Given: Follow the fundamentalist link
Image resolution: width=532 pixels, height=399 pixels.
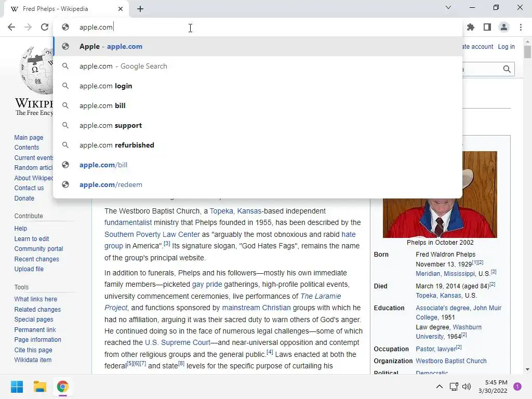Looking at the screenshot, I should pyautogui.click(x=128, y=222).
